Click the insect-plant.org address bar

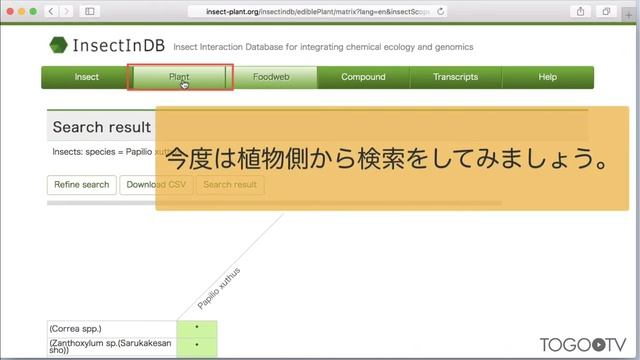(x=317, y=11)
